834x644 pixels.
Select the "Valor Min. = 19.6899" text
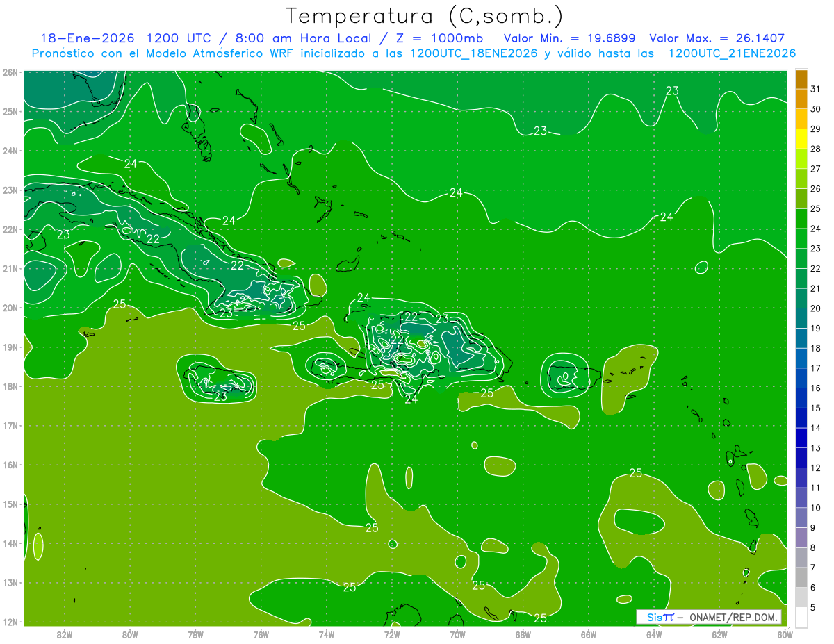570,38
